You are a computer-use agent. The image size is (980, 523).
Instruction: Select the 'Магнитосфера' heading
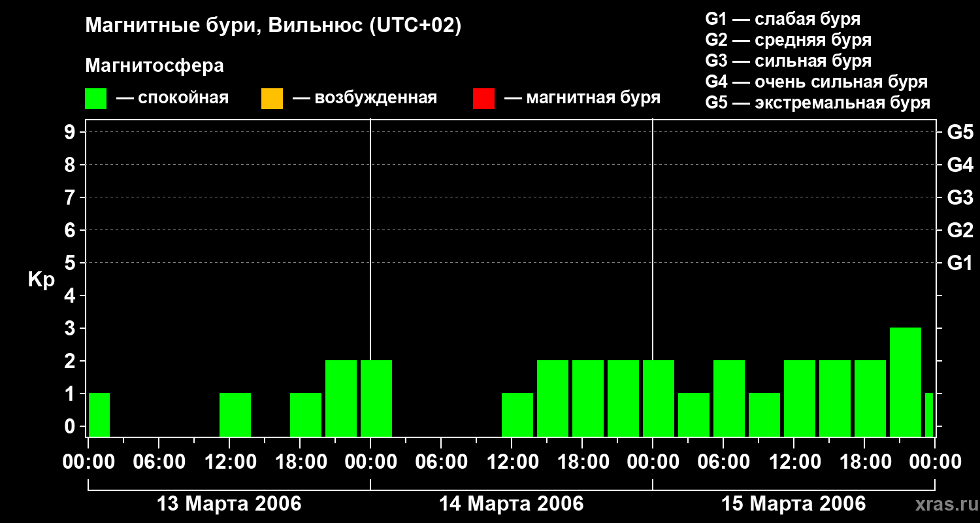tap(155, 66)
